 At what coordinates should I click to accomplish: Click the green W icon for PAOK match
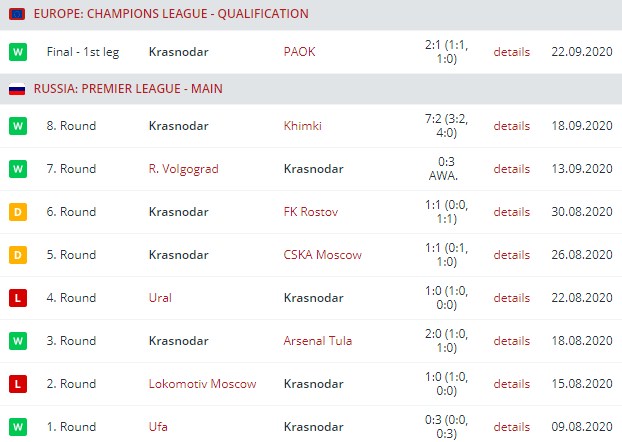click(17, 51)
